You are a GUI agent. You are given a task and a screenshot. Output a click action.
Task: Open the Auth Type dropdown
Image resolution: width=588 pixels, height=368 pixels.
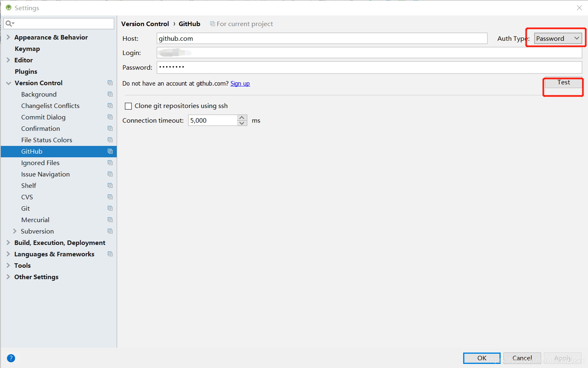tap(558, 38)
